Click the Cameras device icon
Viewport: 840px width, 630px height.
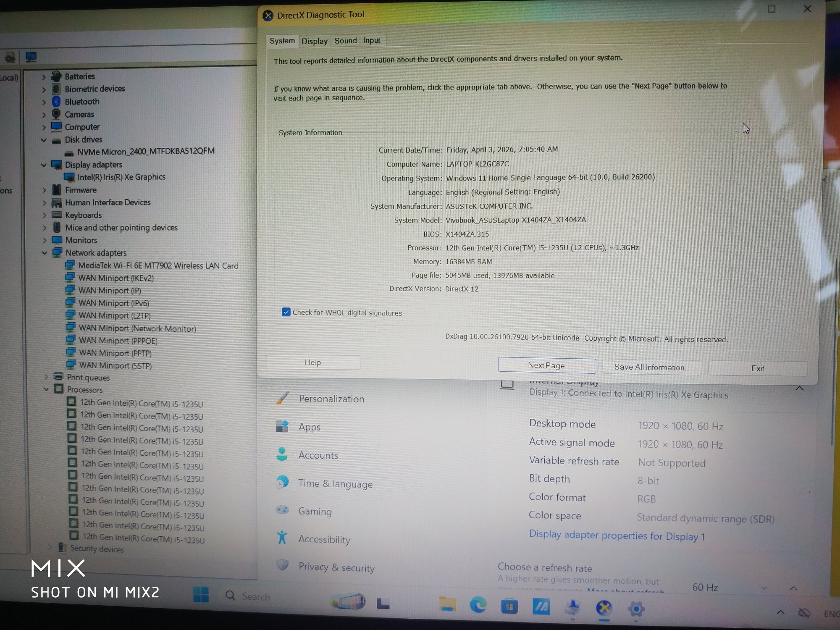click(56, 114)
